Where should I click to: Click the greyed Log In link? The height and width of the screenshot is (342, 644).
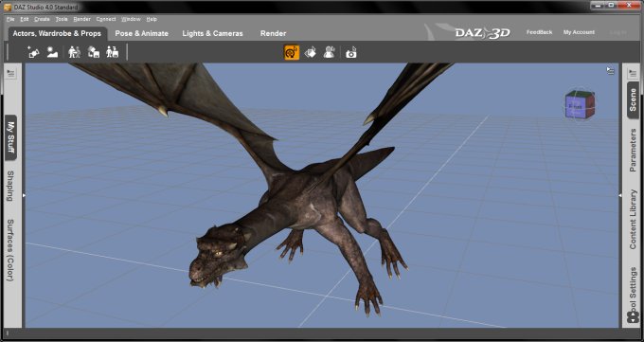click(618, 32)
